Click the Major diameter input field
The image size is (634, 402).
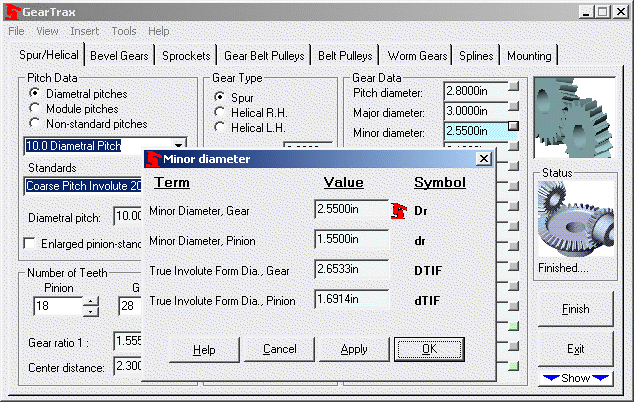tap(476, 111)
